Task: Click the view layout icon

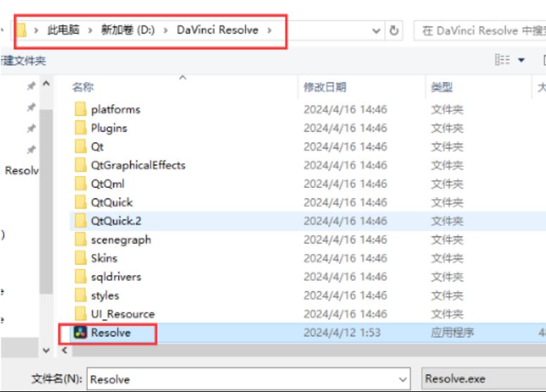Action: 502,60
